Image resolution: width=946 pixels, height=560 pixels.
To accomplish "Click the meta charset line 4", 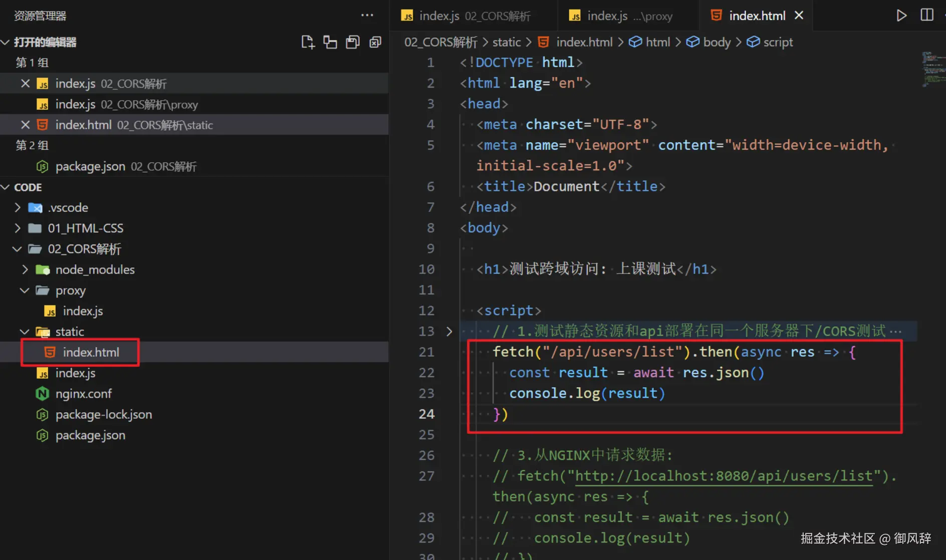I will coord(567,125).
